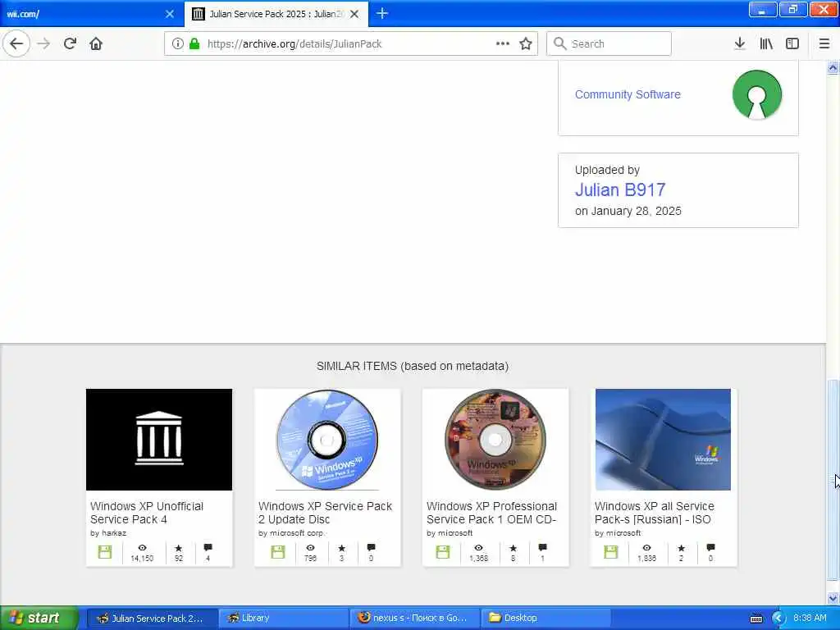Click the vertical scrollbar thumb

[833, 481]
